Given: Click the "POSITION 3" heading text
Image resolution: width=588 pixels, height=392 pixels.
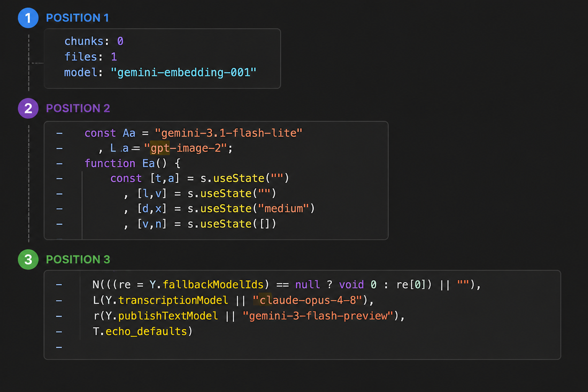Looking at the screenshot, I should click(x=78, y=260).
